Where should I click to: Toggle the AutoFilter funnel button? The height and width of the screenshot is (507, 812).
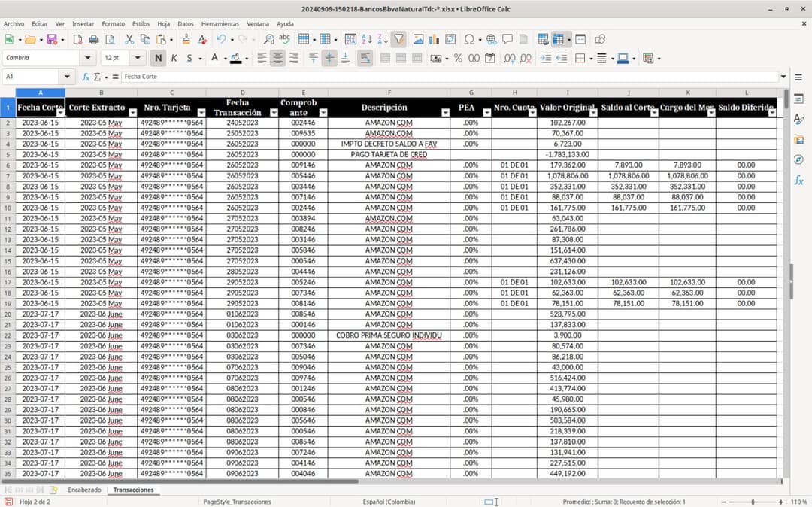[398, 39]
